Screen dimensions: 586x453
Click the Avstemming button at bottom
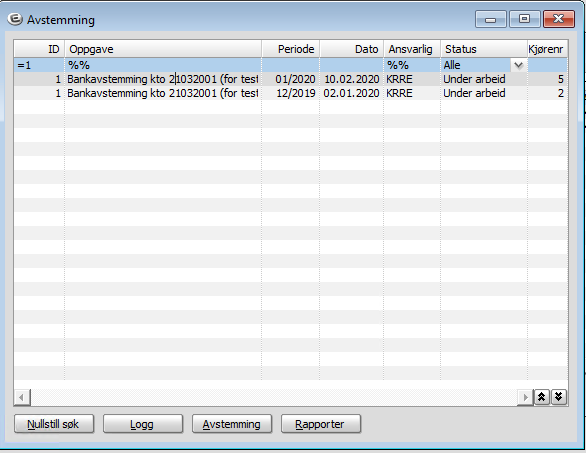pos(232,424)
